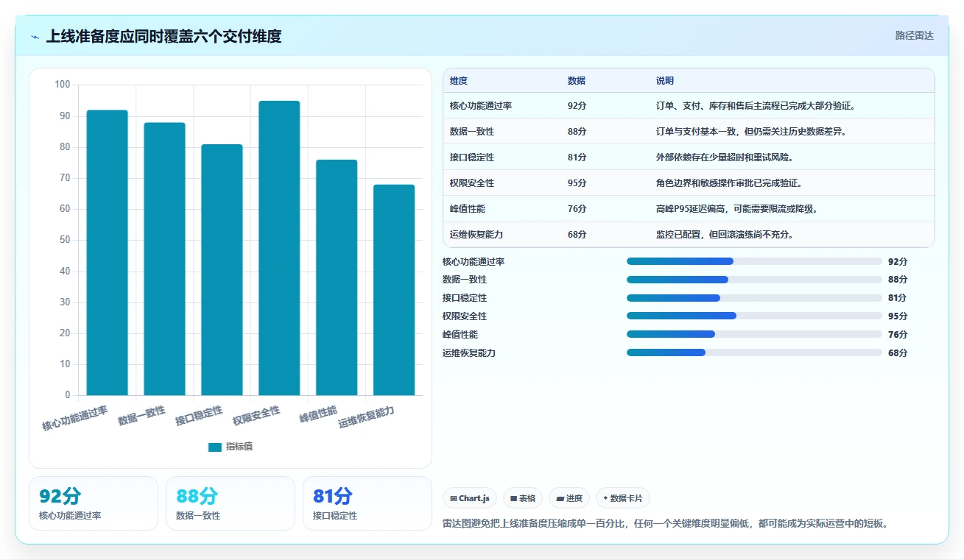Select the 92分 核心功能通过率 data card

(94, 503)
